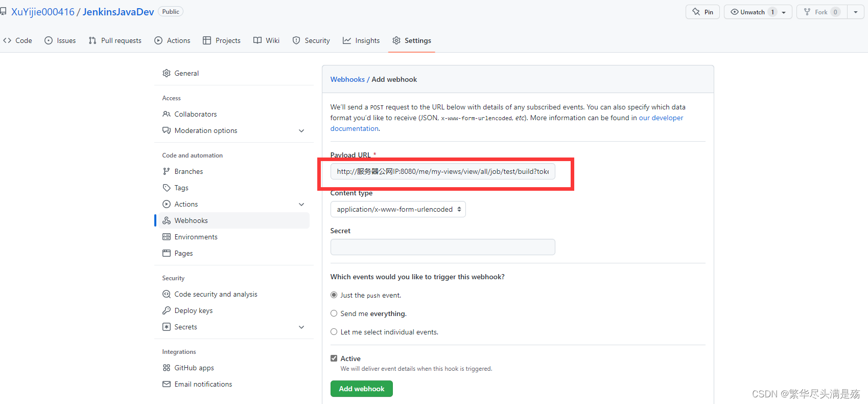868x404 pixels.
Task: Expand the Secrets chevron
Action: [301, 327]
